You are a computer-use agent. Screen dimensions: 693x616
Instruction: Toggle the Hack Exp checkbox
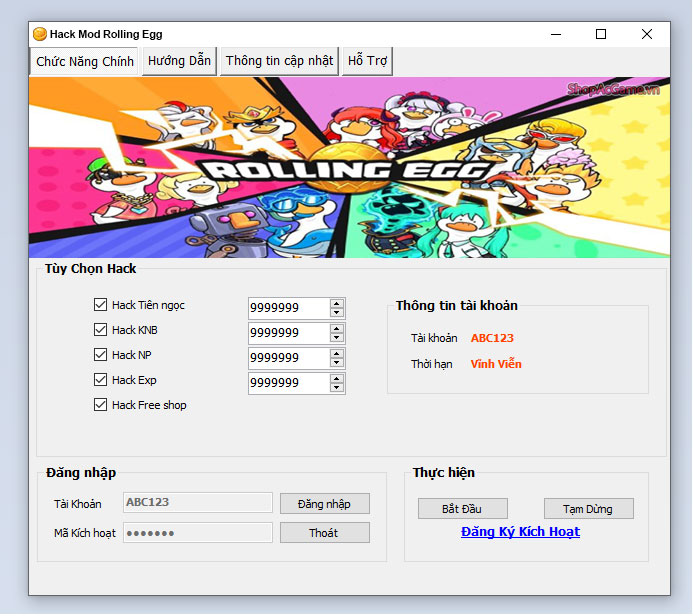point(100,380)
